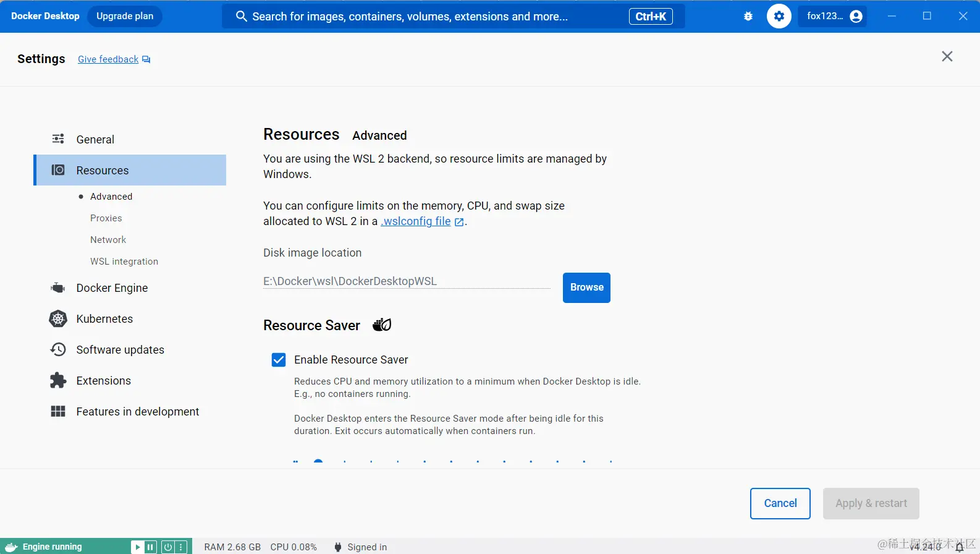The image size is (980, 554).
Task: Click the search magnifier icon
Action: (242, 16)
